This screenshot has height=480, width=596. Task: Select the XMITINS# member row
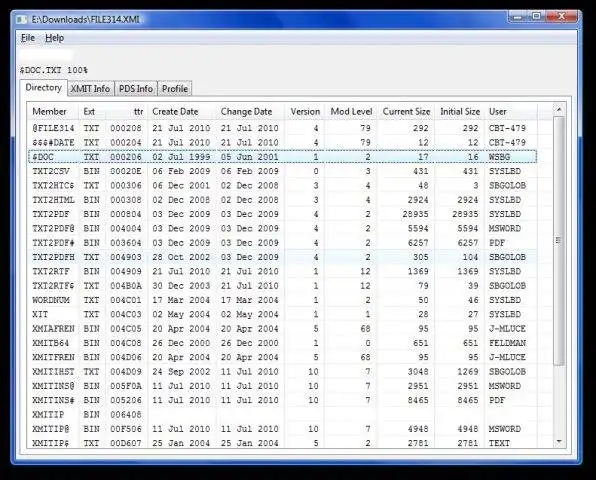coord(282,400)
